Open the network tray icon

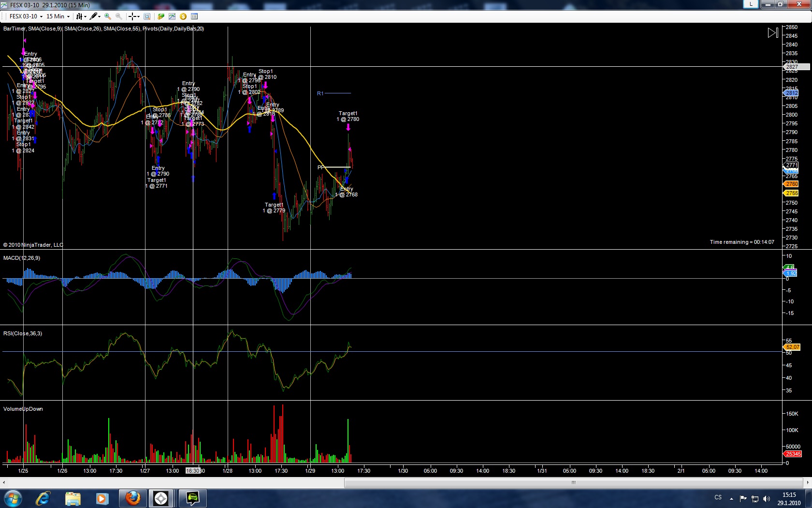[x=755, y=498]
